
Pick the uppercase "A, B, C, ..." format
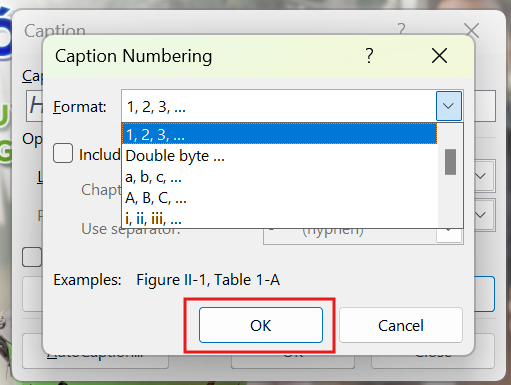(x=279, y=198)
